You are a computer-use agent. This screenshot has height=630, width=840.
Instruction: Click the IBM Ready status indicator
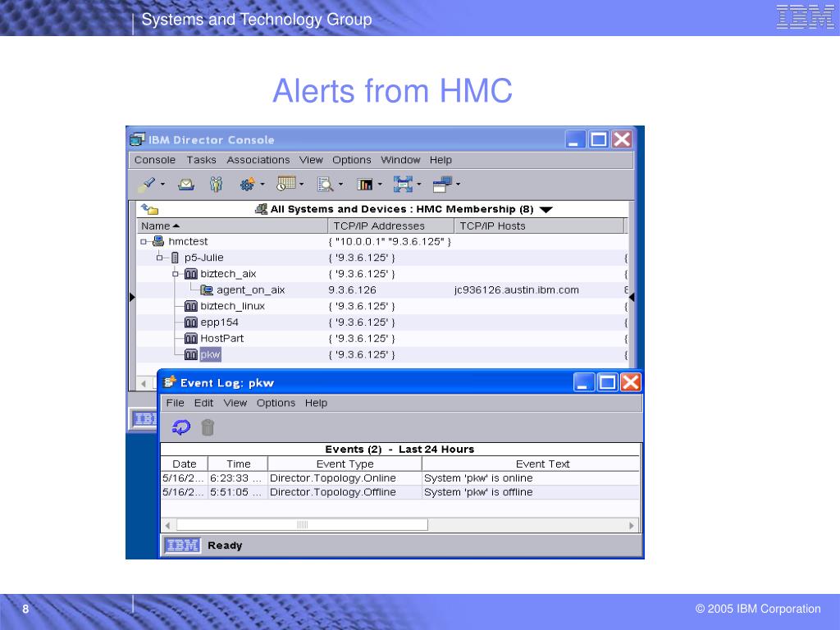(x=181, y=545)
